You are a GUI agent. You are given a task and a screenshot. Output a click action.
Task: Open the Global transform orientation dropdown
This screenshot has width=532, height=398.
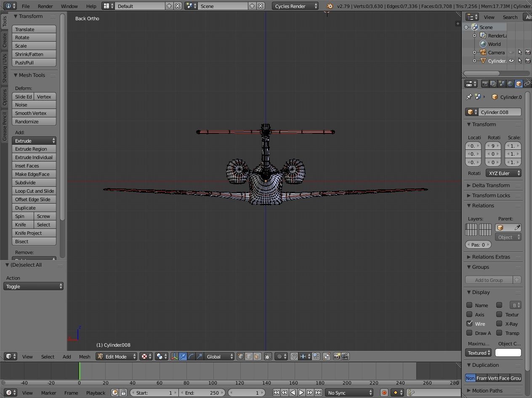[219, 356]
